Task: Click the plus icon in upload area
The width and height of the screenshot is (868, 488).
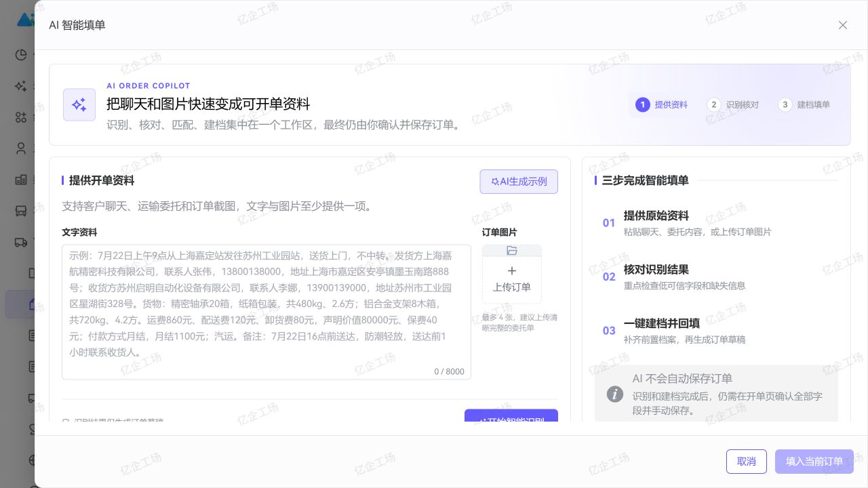Action: (512, 271)
